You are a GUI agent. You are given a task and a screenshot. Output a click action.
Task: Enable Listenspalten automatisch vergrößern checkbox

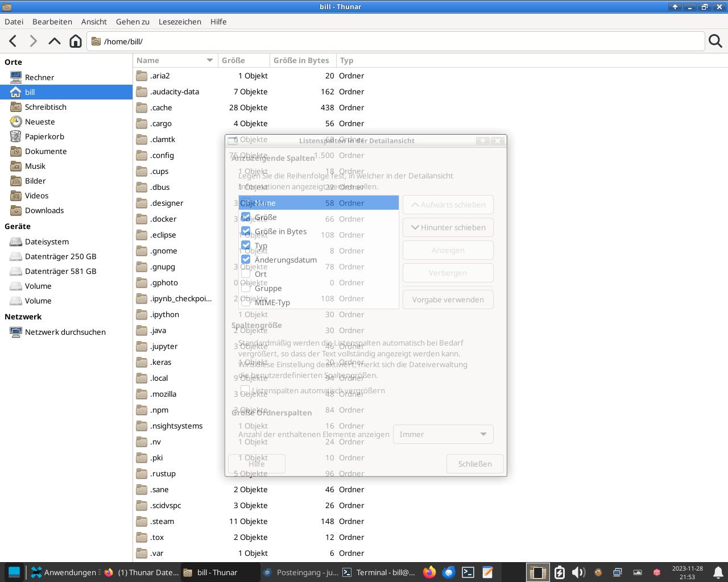pos(245,390)
